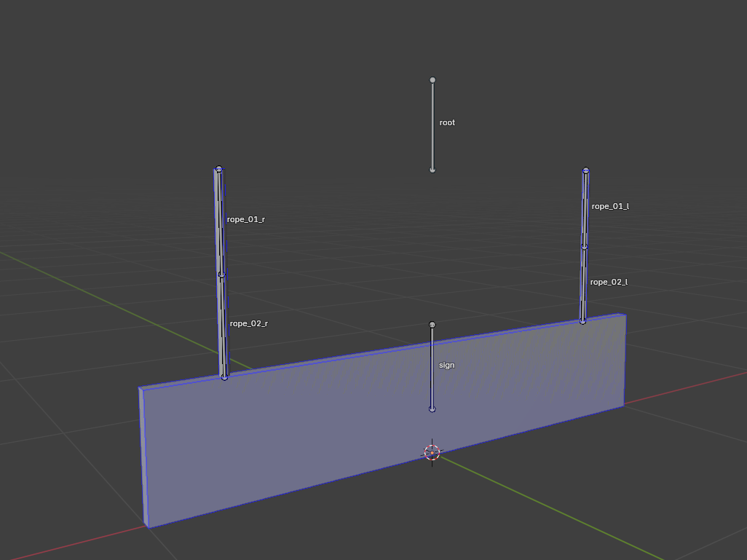The height and width of the screenshot is (560, 747).
Task: Click the top joint of sign bone
Action: pyautogui.click(x=432, y=325)
